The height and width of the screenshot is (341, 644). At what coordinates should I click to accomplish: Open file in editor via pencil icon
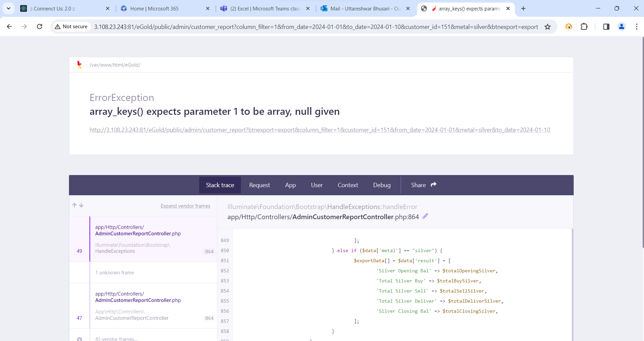point(425,216)
